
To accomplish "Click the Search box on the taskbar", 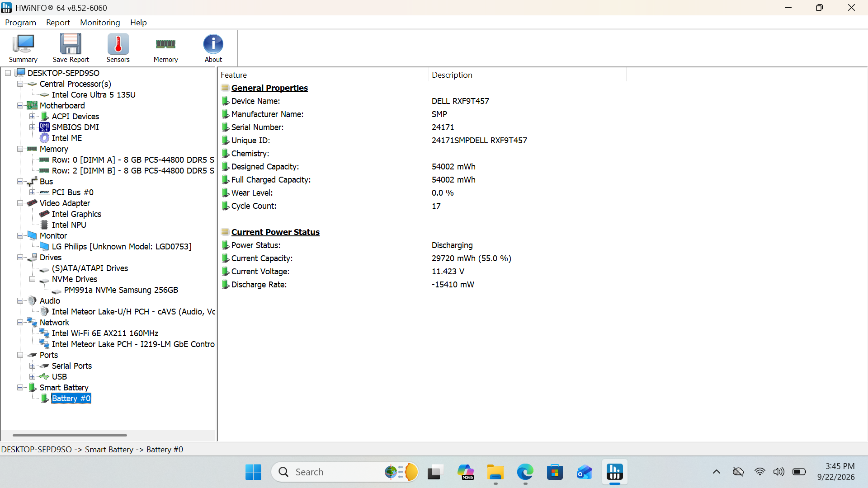I will coord(344,472).
